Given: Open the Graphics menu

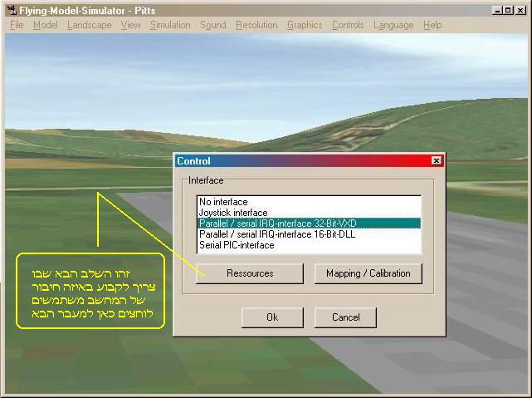Looking at the screenshot, I should (305, 25).
